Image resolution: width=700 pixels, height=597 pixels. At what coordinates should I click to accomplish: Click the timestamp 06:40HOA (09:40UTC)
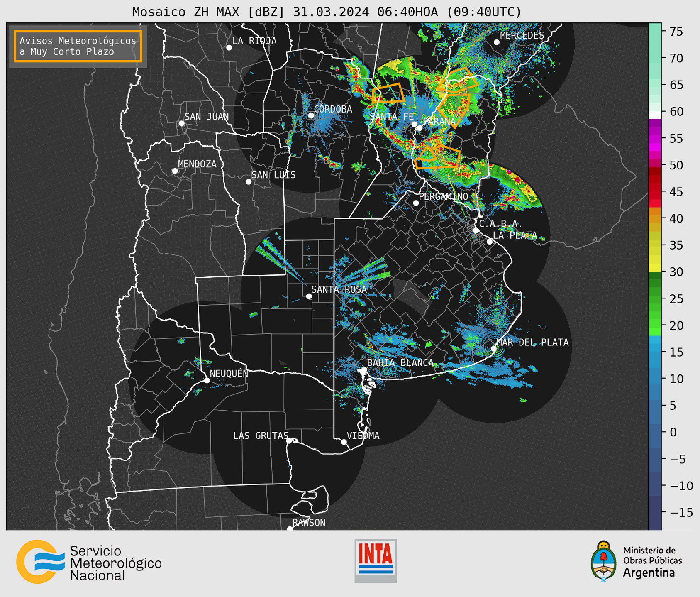(449, 12)
